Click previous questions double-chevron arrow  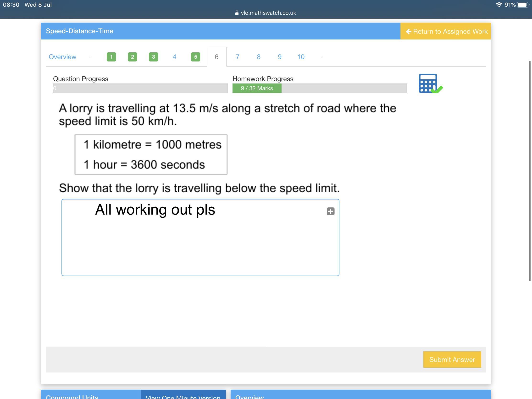pyautogui.click(x=90, y=57)
